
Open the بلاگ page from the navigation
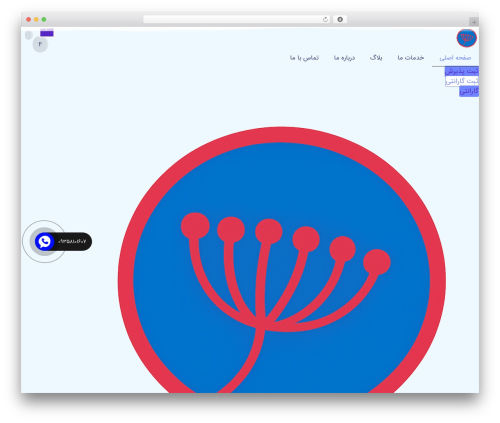pyautogui.click(x=376, y=58)
